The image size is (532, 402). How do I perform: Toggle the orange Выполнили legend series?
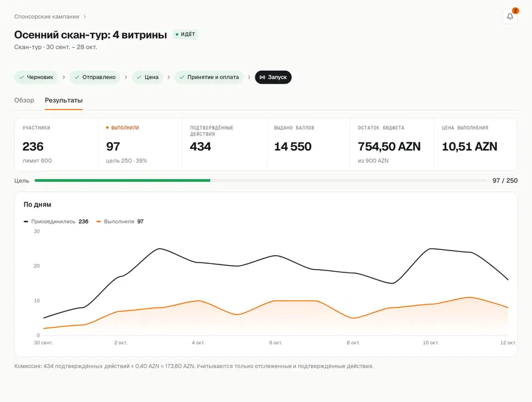(x=120, y=221)
